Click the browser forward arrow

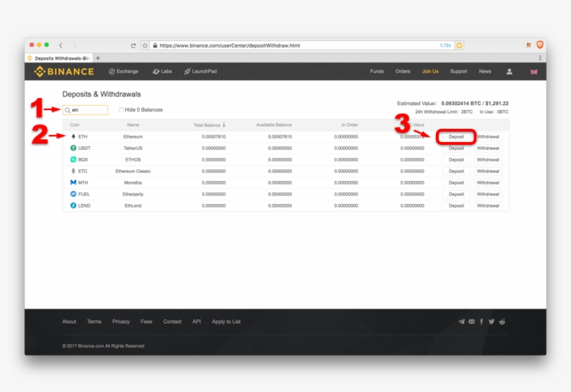click(x=75, y=45)
